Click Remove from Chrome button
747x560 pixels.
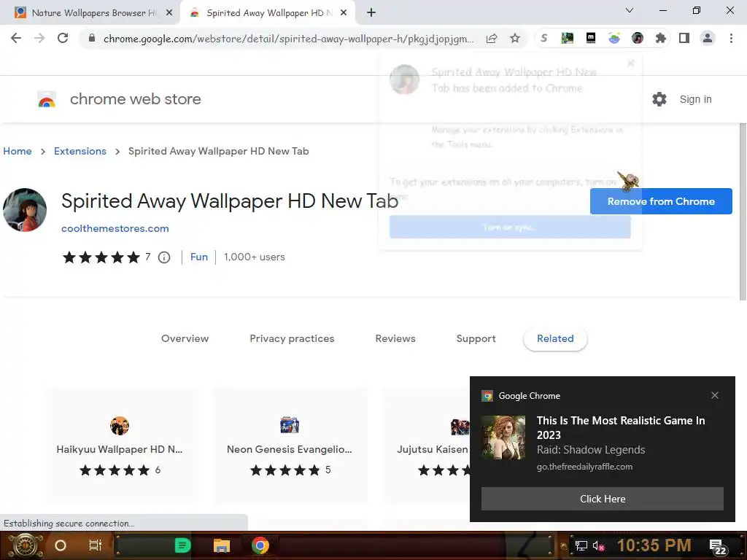(661, 201)
